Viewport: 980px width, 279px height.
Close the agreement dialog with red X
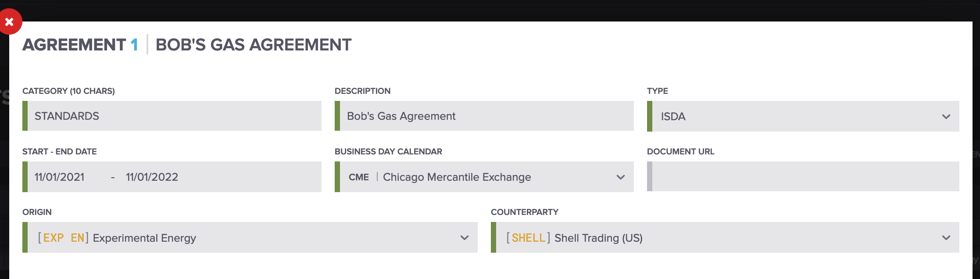click(9, 22)
